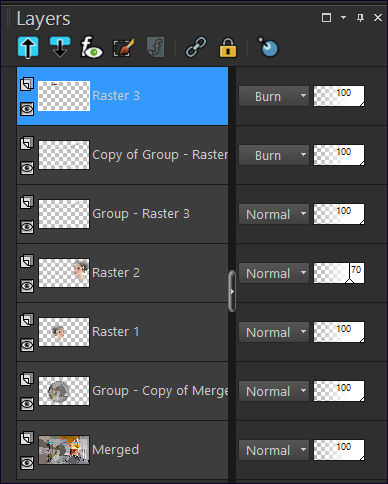Click layer type icon on Raster 3

pyautogui.click(x=27, y=84)
